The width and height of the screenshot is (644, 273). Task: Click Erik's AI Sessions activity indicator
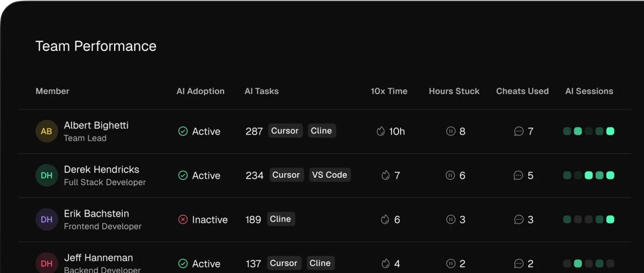(x=589, y=220)
